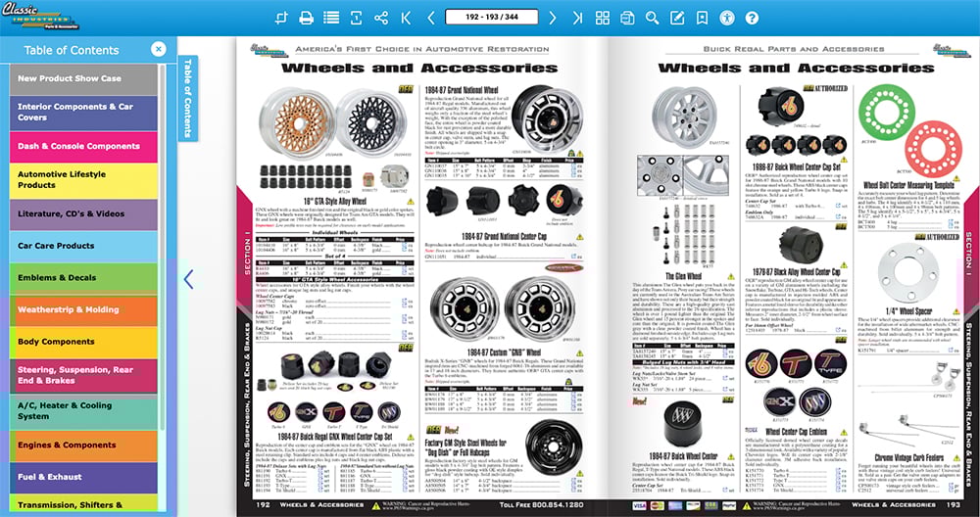Open the help question mark
Screen dimensions: 980x517
click(752, 18)
